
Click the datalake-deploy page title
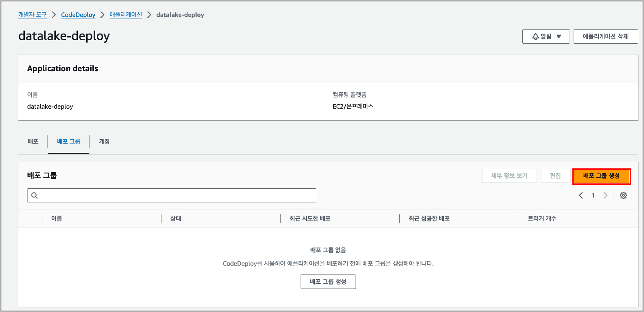(x=64, y=36)
